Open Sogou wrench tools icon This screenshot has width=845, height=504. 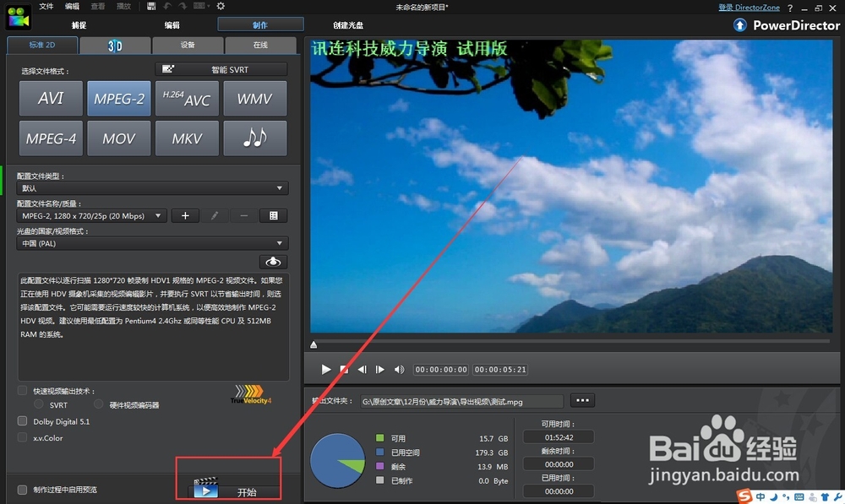pyautogui.click(x=837, y=497)
